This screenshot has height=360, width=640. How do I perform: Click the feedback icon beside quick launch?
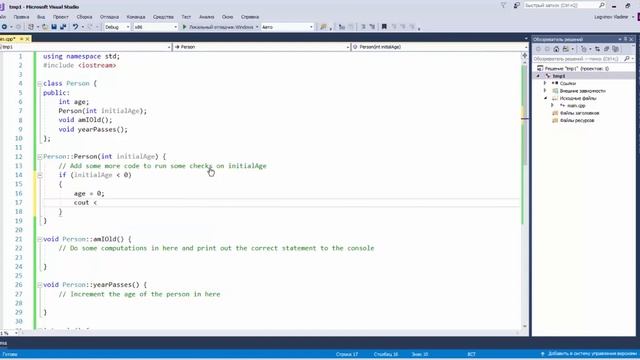516,5
